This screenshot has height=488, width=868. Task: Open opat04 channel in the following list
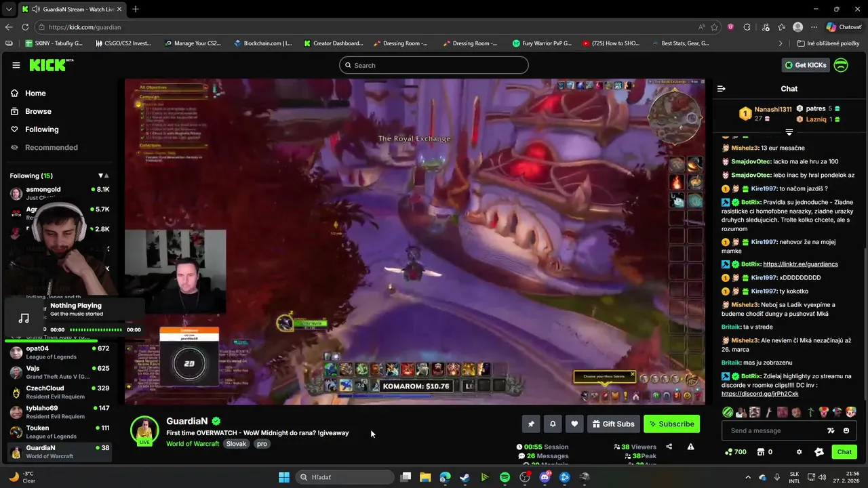point(59,352)
